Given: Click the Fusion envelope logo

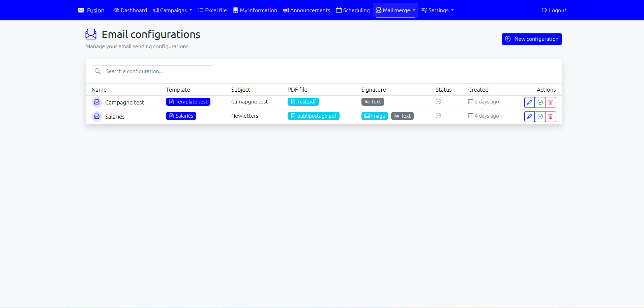Looking at the screenshot, I should click(81, 10).
